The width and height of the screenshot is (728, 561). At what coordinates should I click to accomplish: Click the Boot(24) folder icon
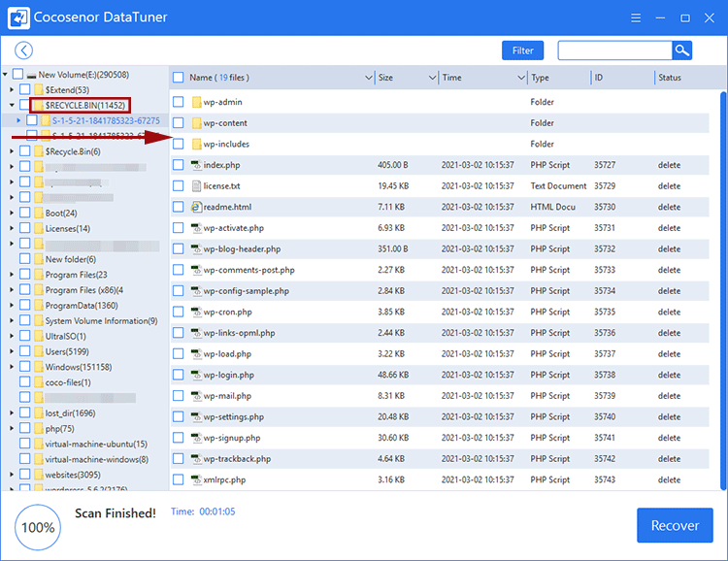[x=39, y=213]
